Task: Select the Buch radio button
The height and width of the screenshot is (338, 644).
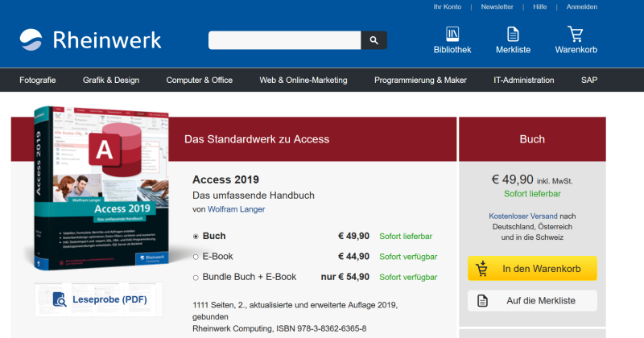Action: pos(196,237)
